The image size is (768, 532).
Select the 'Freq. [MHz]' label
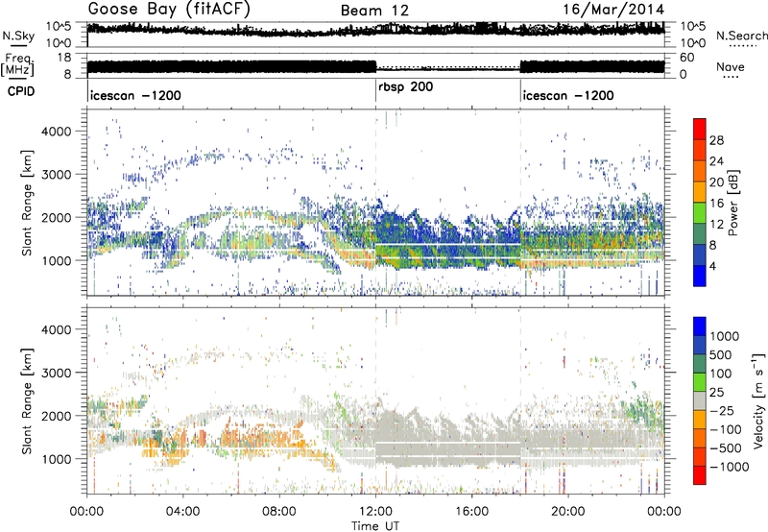click(17, 65)
